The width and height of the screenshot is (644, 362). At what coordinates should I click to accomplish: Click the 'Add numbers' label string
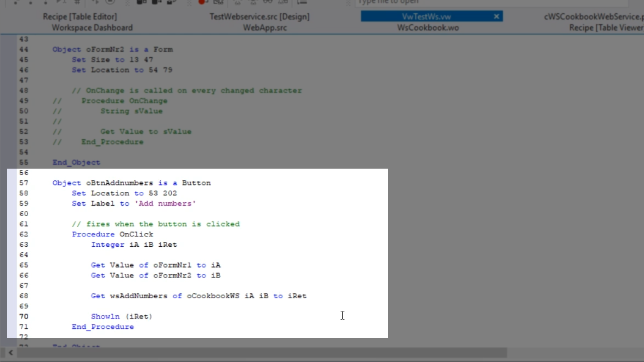[165, 203]
